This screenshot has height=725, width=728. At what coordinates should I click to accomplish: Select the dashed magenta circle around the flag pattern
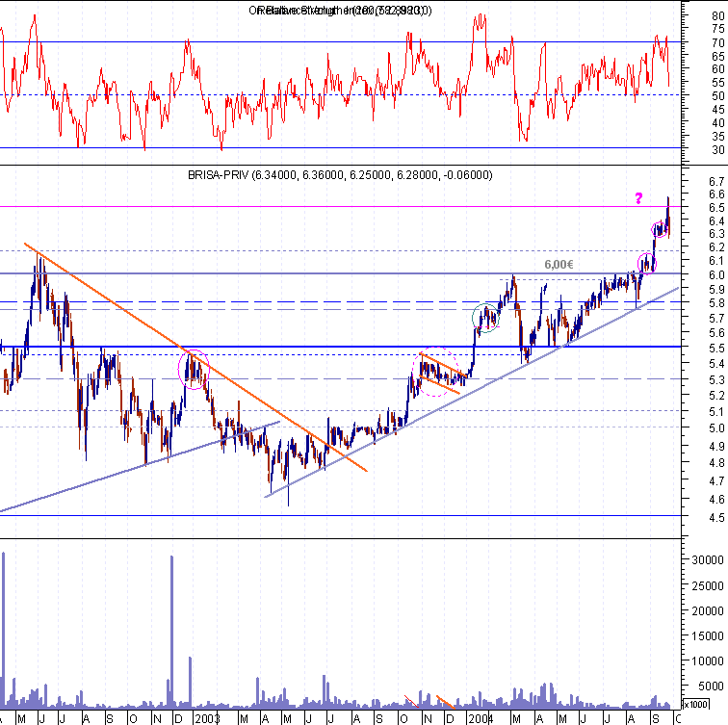pos(436,372)
